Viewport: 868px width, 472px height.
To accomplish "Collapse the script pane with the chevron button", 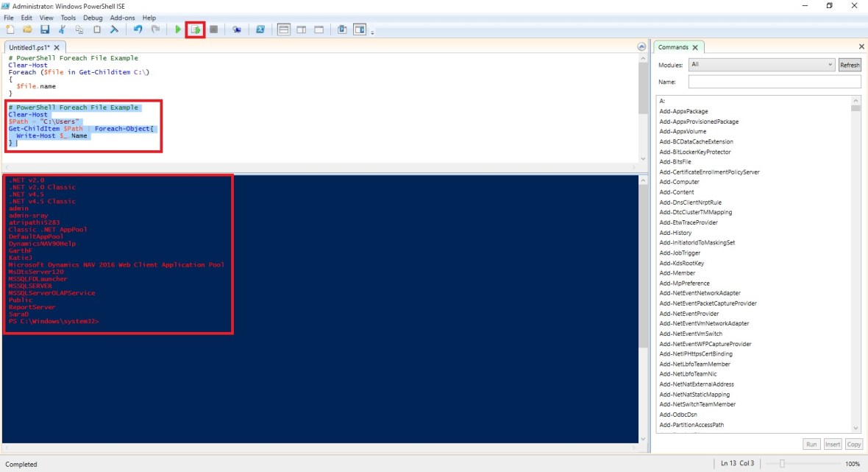I will coord(641,47).
